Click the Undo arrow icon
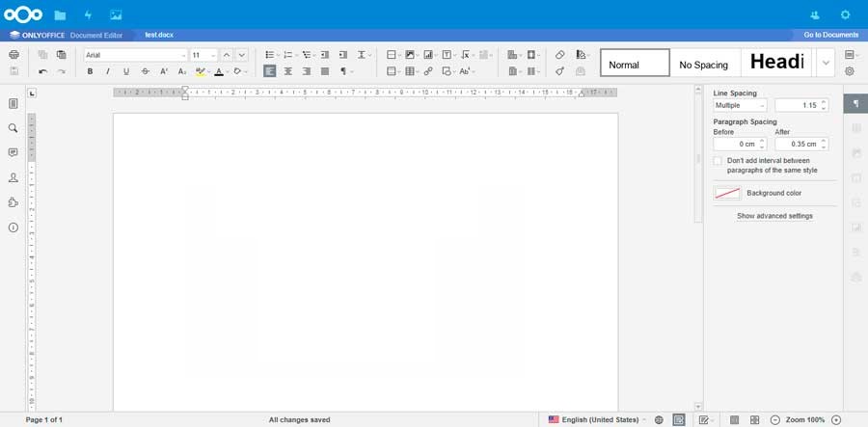 coord(43,71)
